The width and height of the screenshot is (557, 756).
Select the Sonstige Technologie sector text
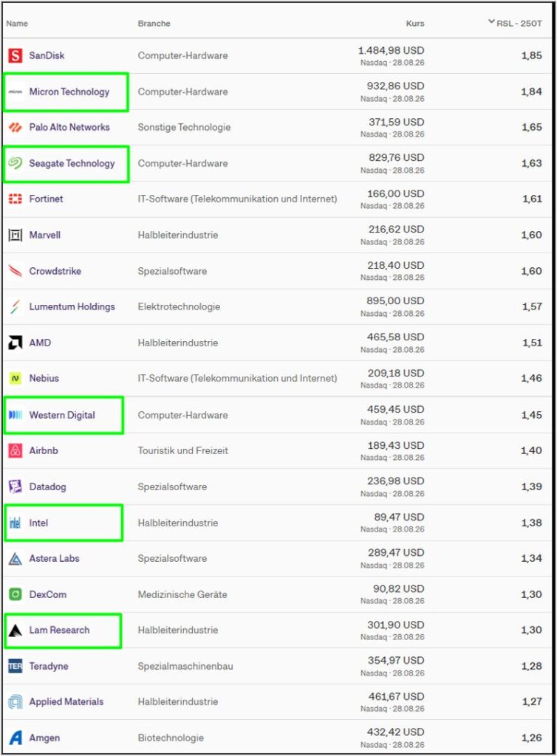[184, 127]
